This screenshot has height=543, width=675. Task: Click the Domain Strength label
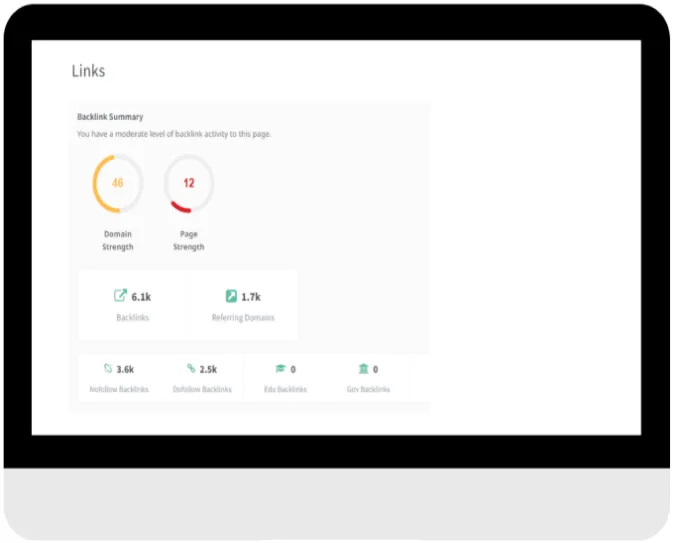pyautogui.click(x=118, y=240)
